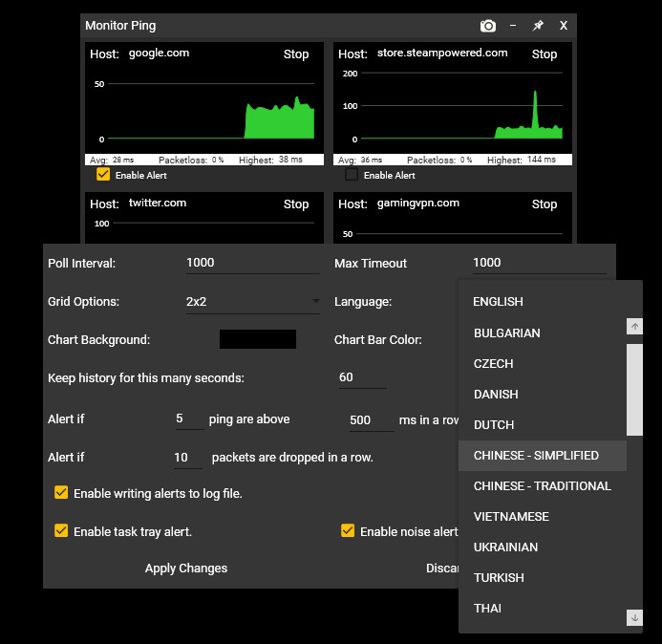The image size is (662, 644).
Task: Uncheck Enable task tray alert
Action: 61,531
